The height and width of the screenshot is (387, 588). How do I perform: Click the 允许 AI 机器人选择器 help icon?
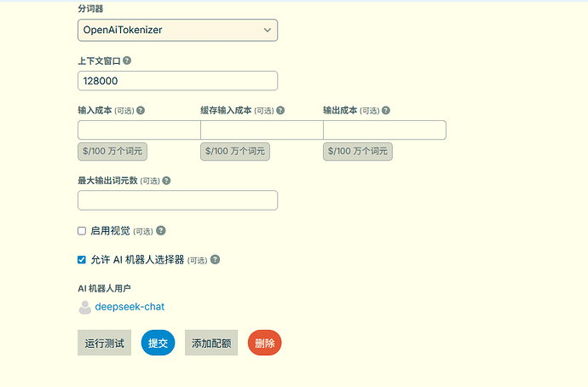tap(215, 259)
